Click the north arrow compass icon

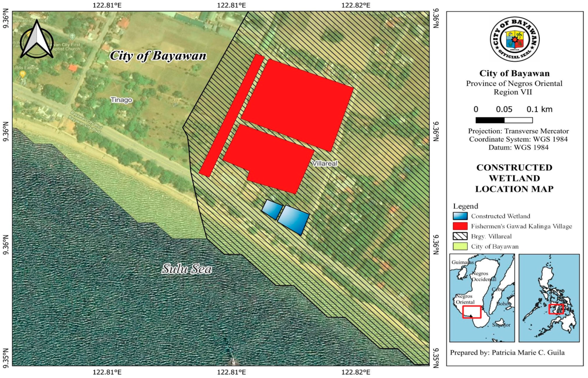37,39
